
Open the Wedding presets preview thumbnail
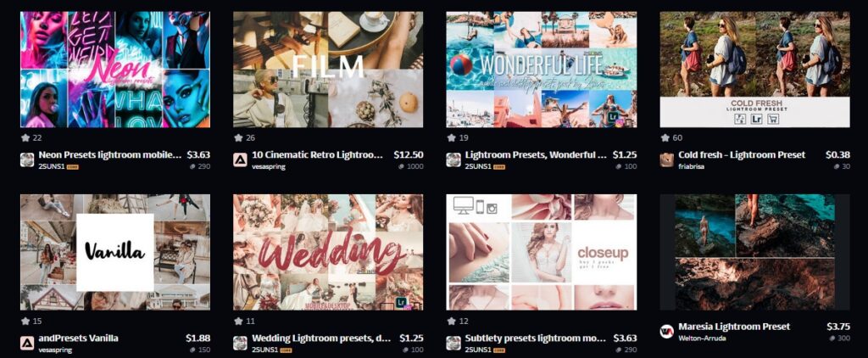tap(328, 252)
